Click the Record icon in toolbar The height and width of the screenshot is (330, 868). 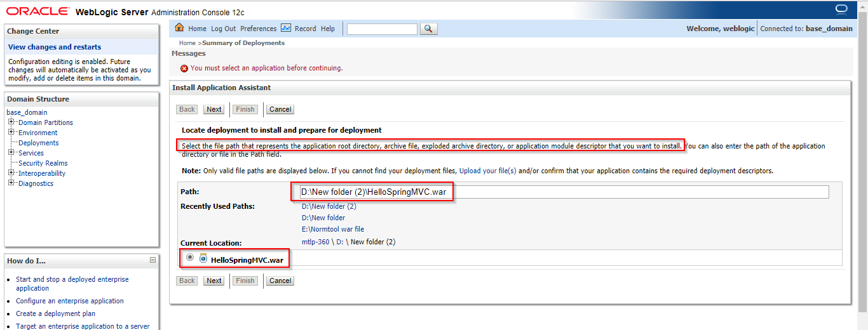coord(286,28)
